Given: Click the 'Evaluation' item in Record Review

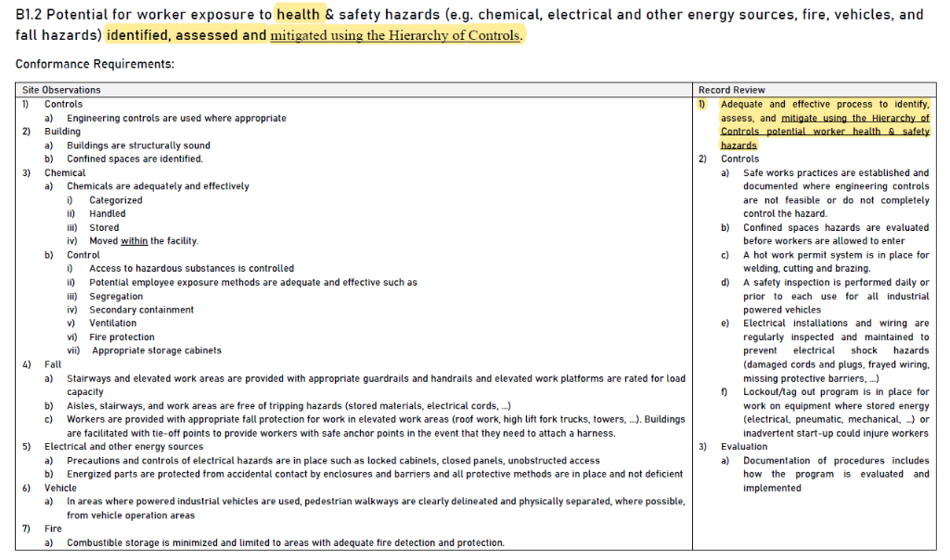Looking at the screenshot, I should pyautogui.click(x=744, y=447).
